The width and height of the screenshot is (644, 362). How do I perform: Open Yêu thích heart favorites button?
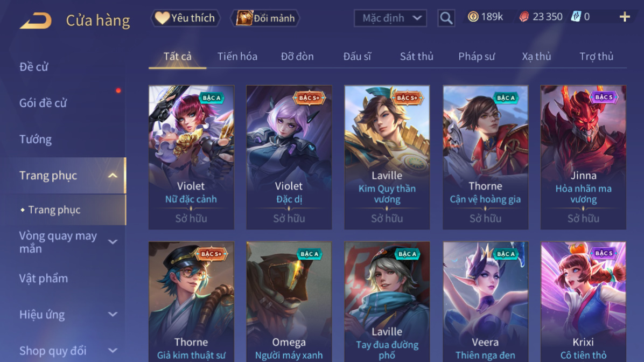click(x=186, y=18)
